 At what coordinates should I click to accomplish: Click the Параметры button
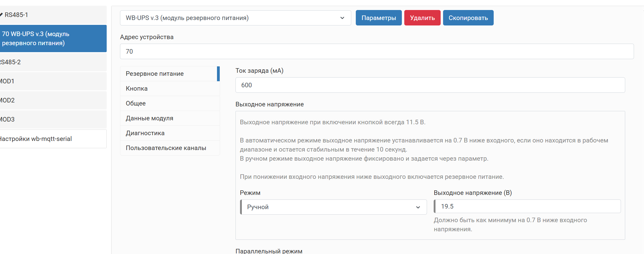379,18
